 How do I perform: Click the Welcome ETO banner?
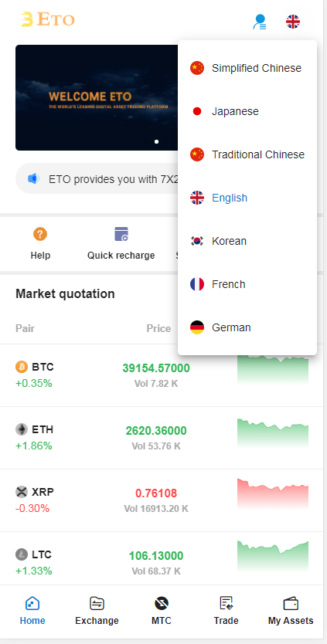click(97, 98)
